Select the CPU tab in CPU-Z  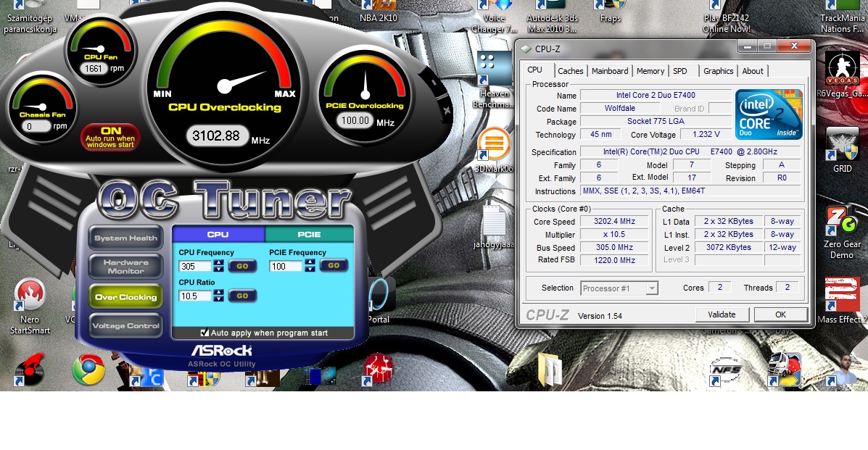[x=535, y=70]
